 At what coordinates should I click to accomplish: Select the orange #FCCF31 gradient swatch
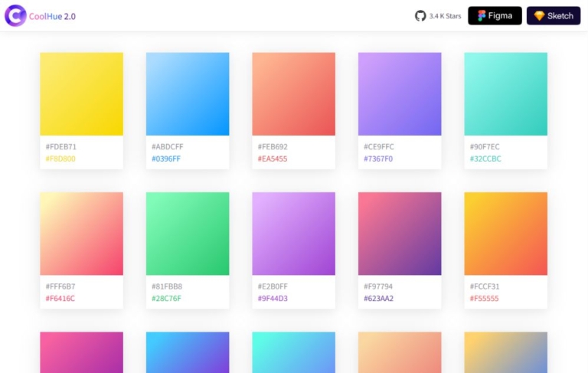505,234
